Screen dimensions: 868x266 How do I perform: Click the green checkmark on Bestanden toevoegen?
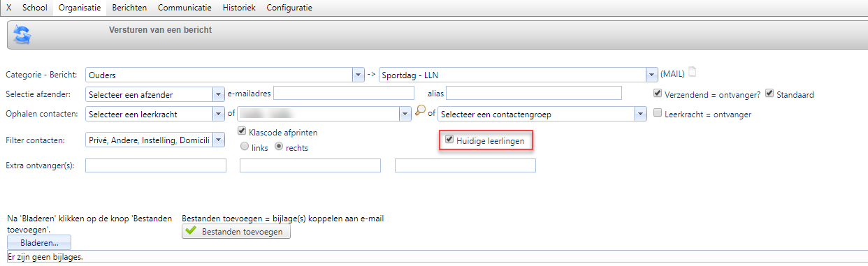click(x=191, y=232)
